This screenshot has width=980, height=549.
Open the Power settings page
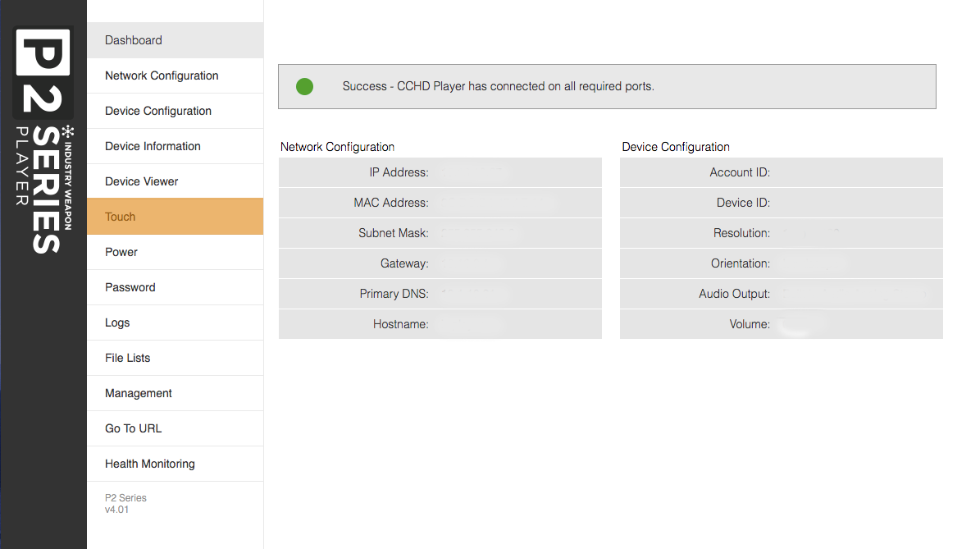[175, 252]
